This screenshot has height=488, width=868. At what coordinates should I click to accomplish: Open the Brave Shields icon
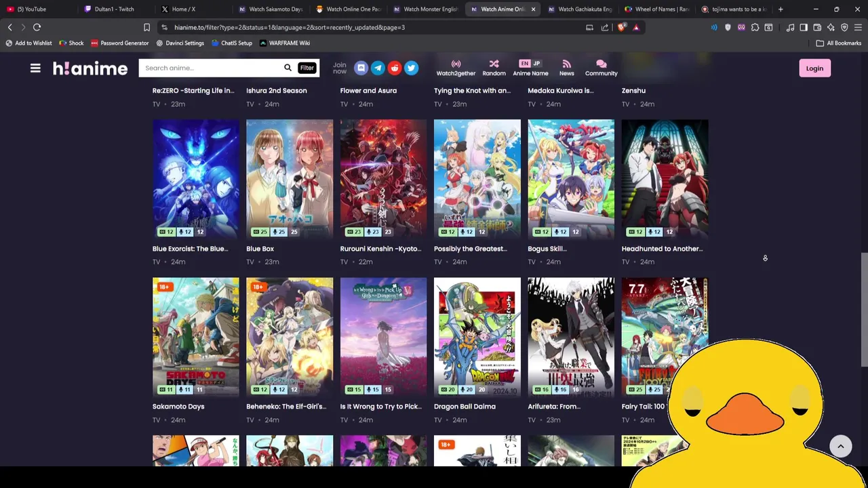[x=622, y=27]
